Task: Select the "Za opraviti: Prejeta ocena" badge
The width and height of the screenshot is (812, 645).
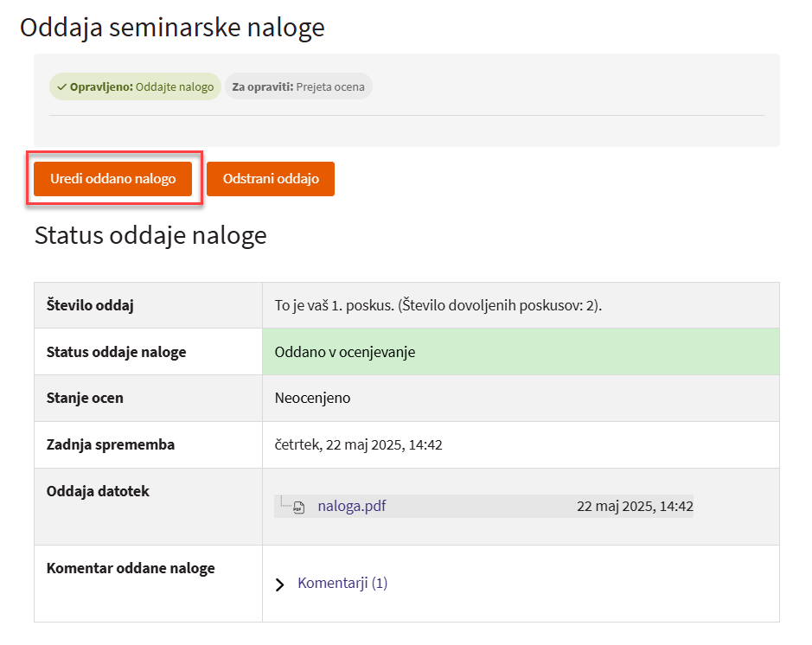Action: [x=298, y=87]
